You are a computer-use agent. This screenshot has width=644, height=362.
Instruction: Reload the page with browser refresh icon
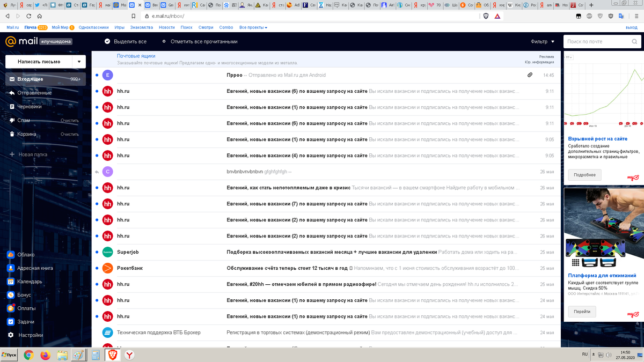28,16
